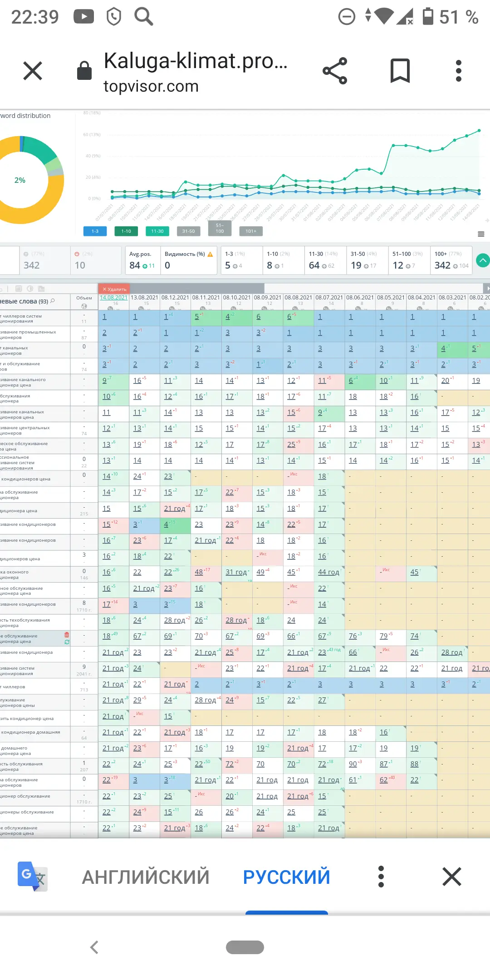Viewport: 490px width, 980px height.
Task: Toggle the 101+ chart legend
Action: 251,231
